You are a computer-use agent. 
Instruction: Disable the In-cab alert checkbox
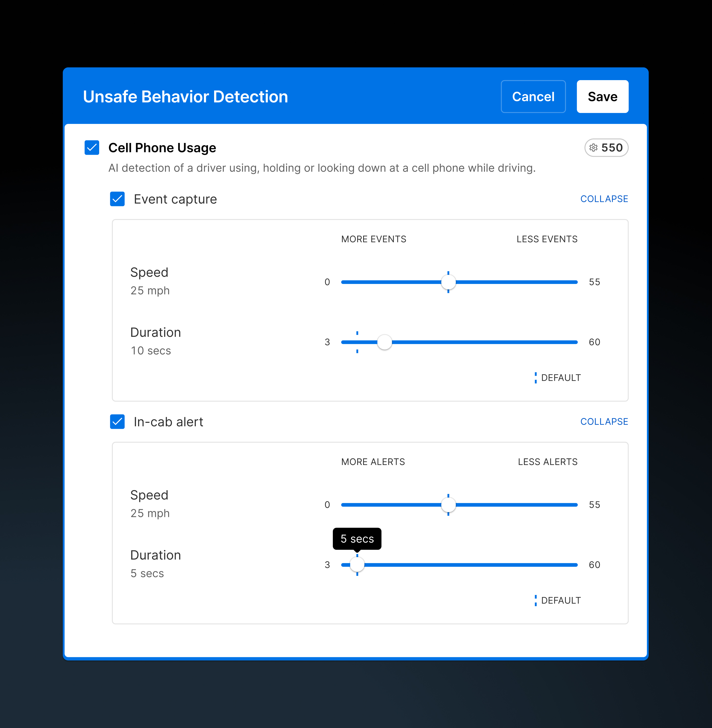pos(117,421)
